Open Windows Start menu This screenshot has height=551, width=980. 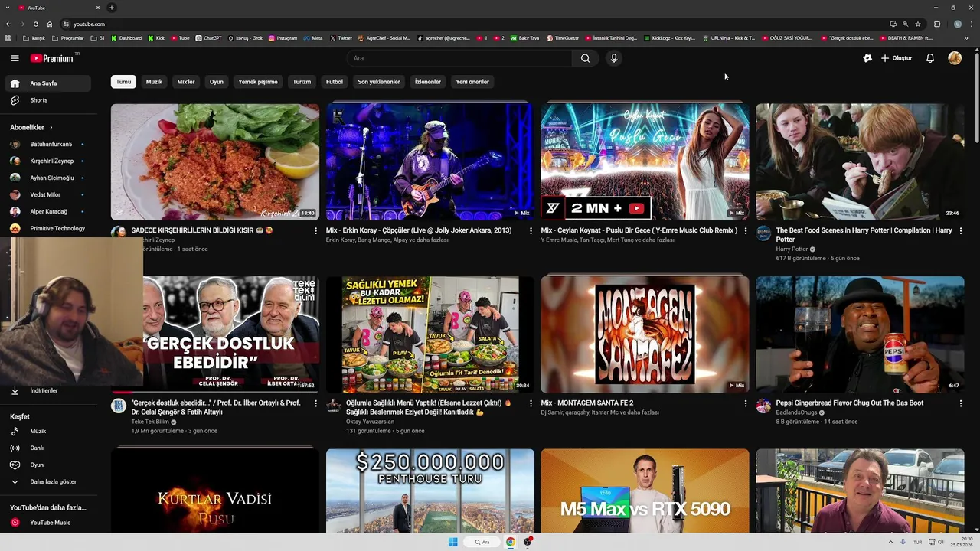[452, 542]
